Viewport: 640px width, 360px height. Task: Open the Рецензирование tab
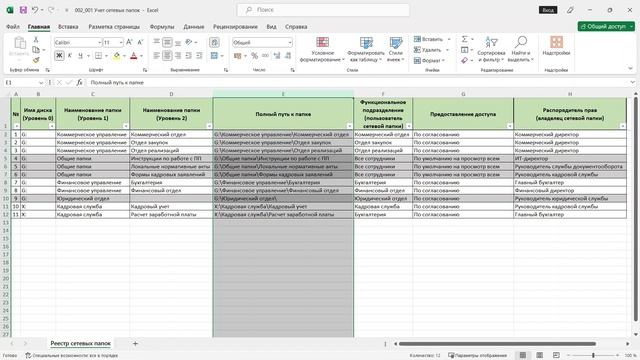coord(235,27)
